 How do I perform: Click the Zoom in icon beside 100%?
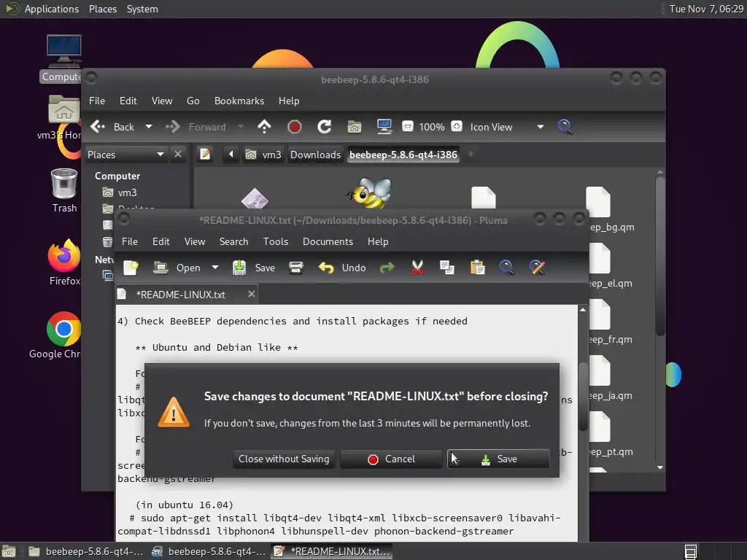[457, 127]
